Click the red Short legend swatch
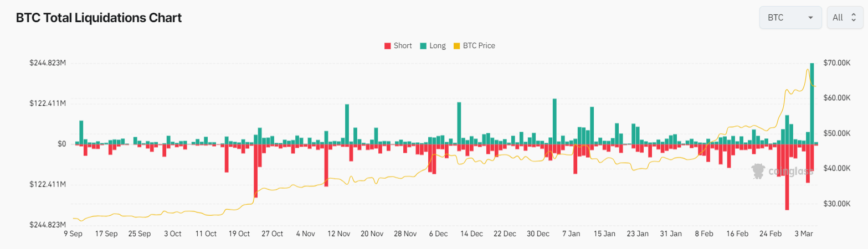868x249 pixels. [x=387, y=46]
